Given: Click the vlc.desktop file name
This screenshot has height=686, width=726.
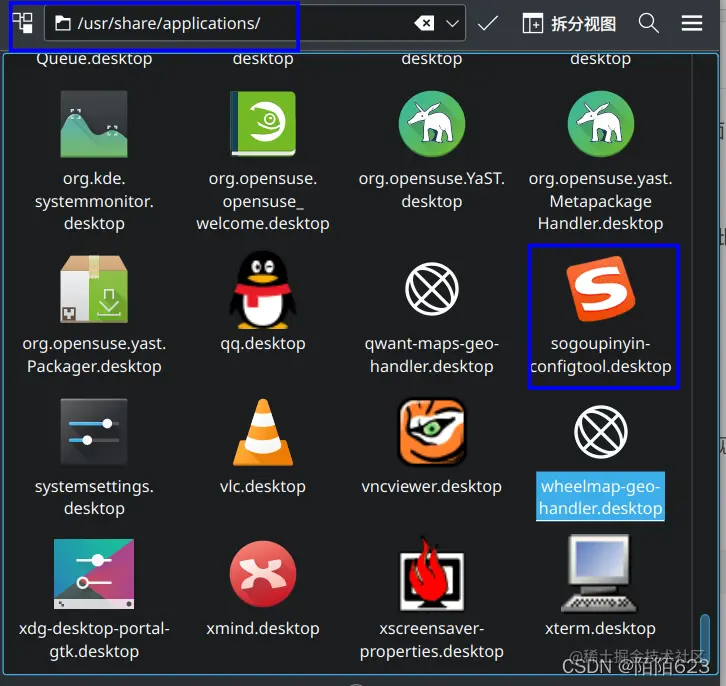Looking at the screenshot, I should 263,486.
